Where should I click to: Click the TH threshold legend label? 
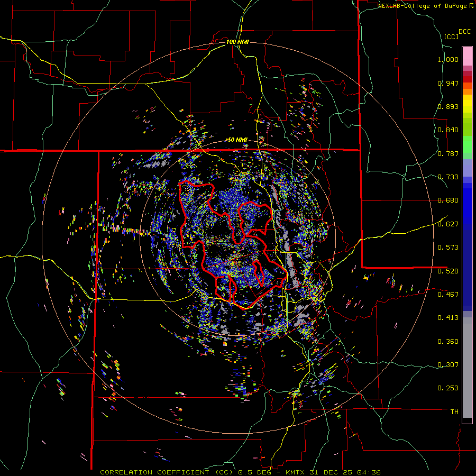coord(454,412)
